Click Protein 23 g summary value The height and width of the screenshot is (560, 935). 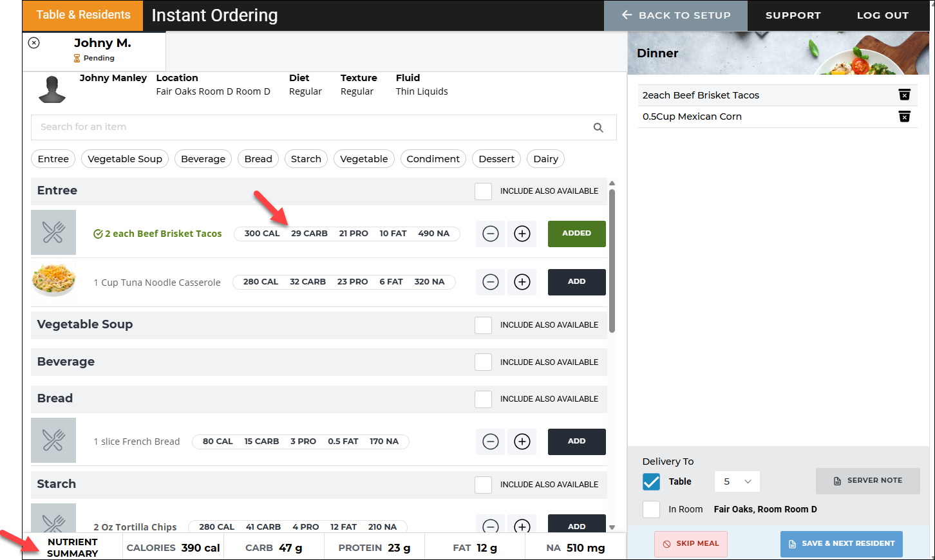[x=374, y=548]
